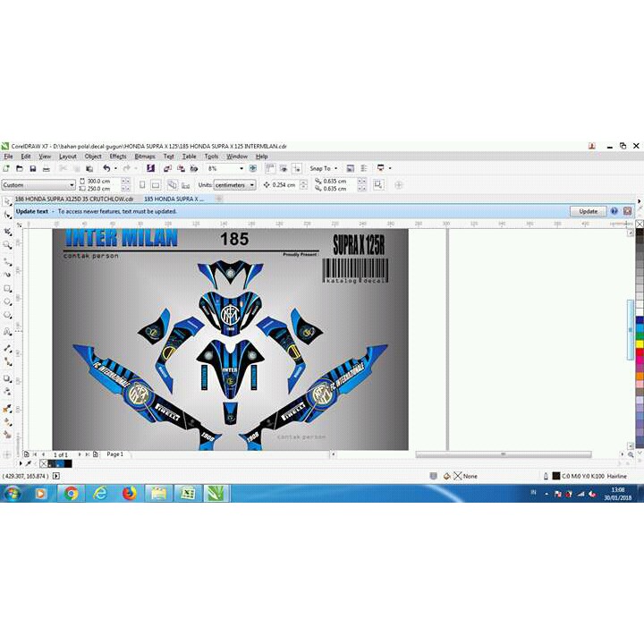Select the Transparency tool
This screenshot has height=644, width=644.
[x=7, y=392]
